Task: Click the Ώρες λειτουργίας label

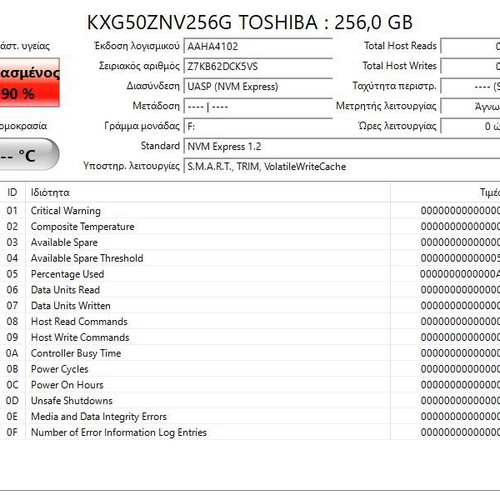Action: point(397,126)
